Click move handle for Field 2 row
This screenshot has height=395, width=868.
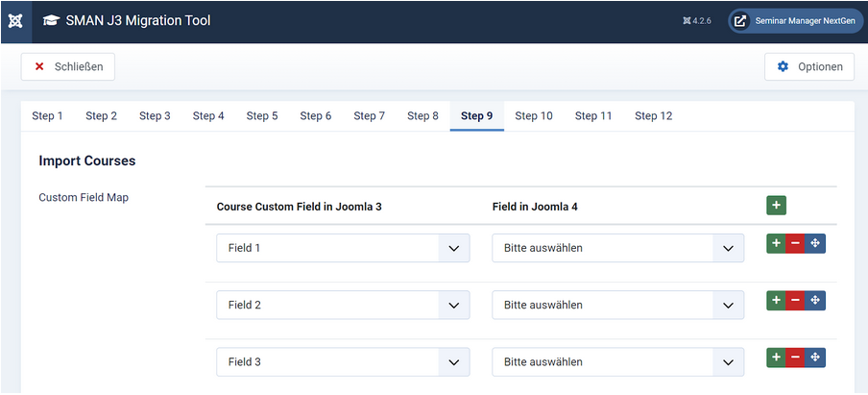[814, 301]
